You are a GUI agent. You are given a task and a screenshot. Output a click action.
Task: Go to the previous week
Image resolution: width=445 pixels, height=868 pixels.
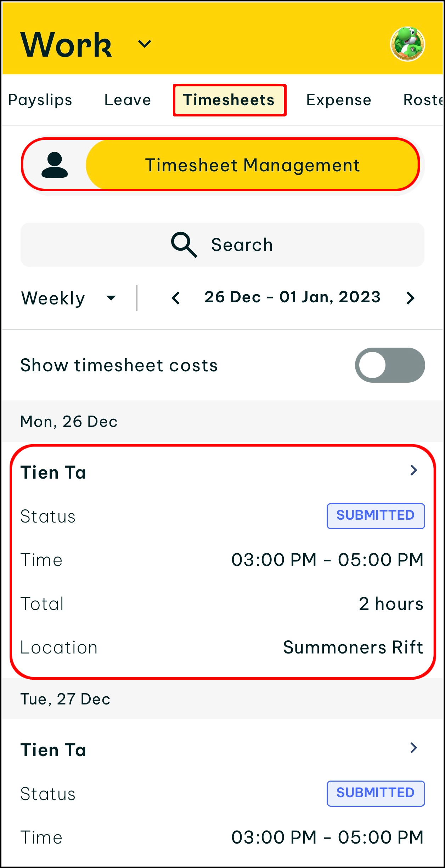176,298
